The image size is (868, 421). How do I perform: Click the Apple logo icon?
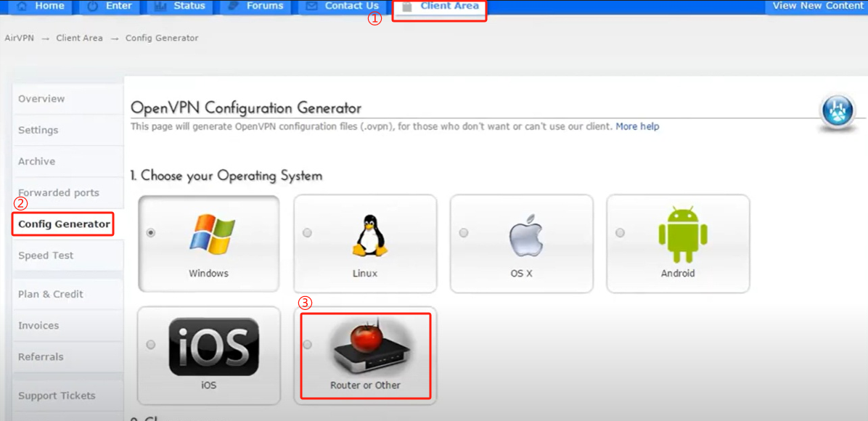pyautogui.click(x=525, y=237)
